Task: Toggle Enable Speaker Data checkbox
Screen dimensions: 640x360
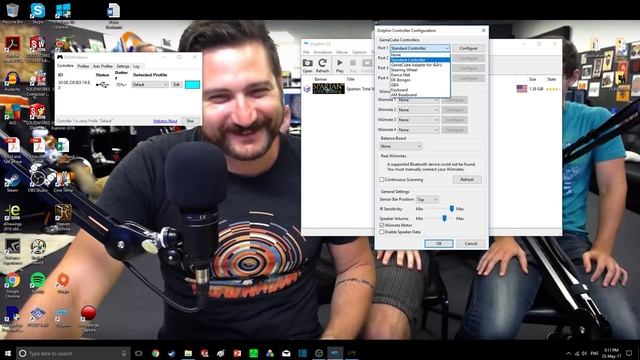Action: (382, 232)
